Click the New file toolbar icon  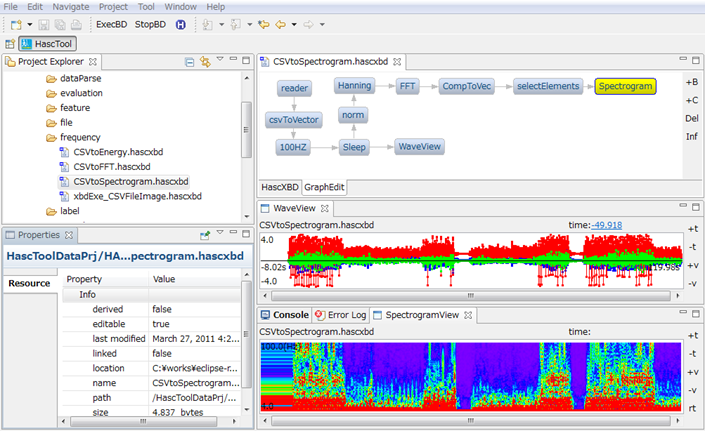point(16,23)
